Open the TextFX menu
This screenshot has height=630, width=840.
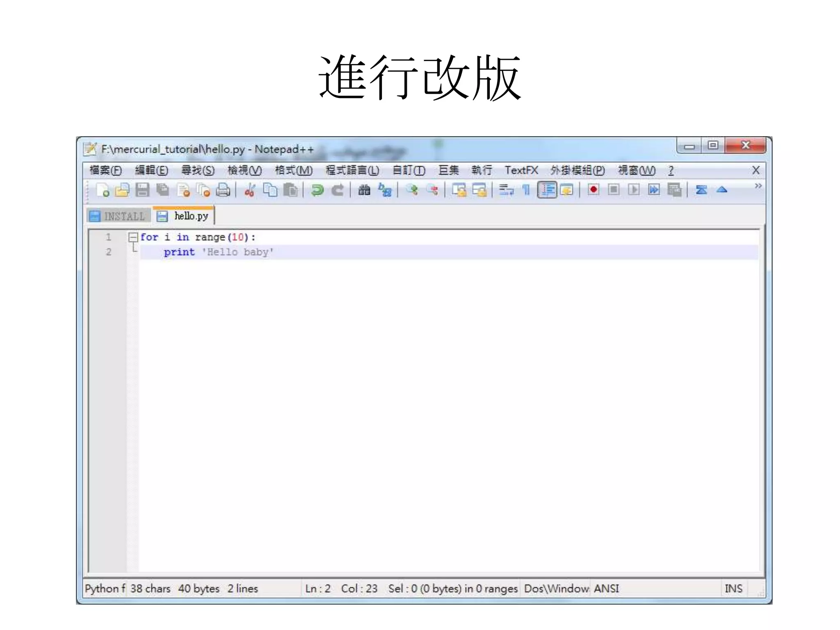(x=521, y=170)
